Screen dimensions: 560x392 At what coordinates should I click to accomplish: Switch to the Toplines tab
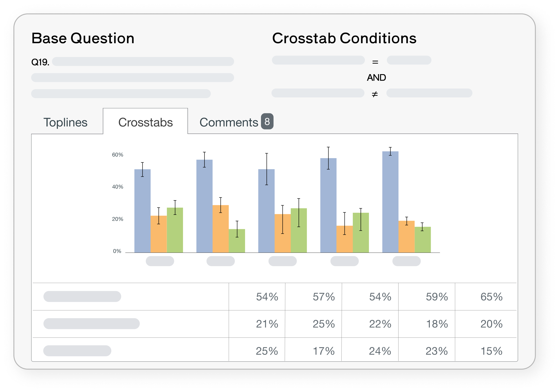[x=65, y=122]
